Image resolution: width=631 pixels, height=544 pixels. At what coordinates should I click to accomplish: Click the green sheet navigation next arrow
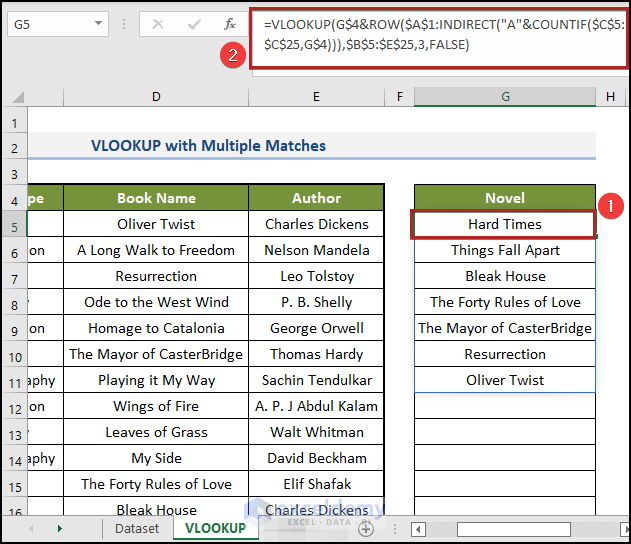click(x=60, y=528)
